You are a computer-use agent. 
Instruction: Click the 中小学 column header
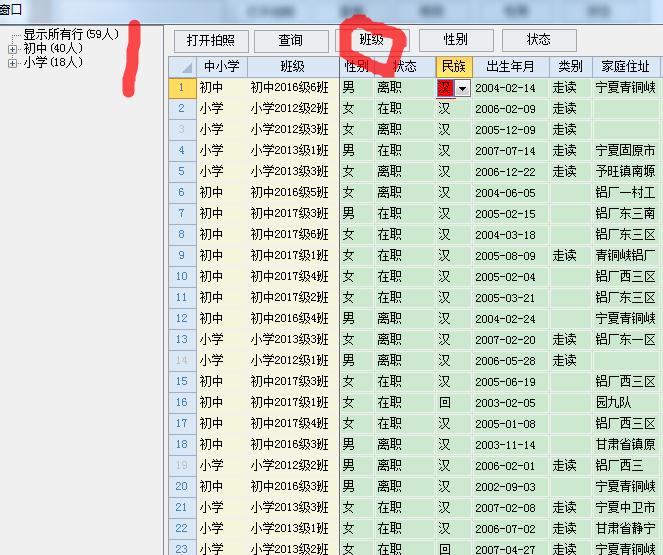(x=222, y=67)
